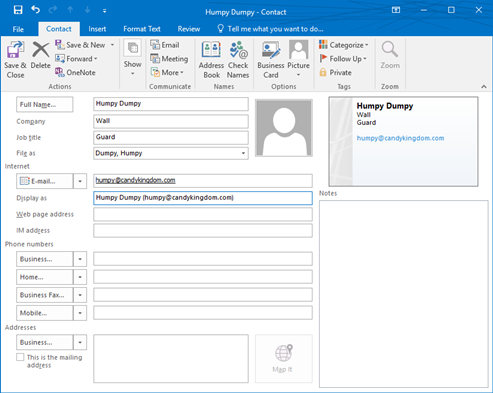
Task: Open the Business phone type dropdown arrow
Action: coord(80,259)
